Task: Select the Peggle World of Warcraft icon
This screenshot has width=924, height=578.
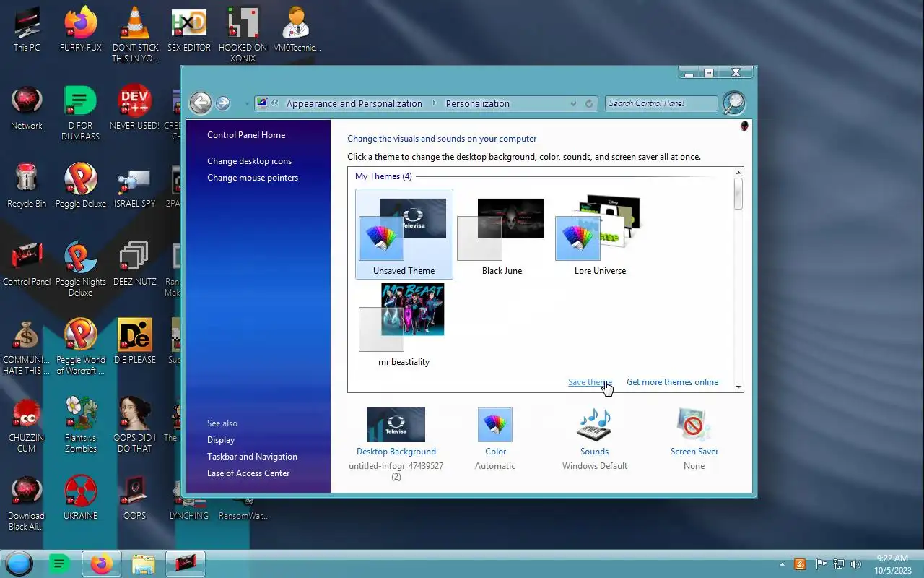Action: pos(81,346)
